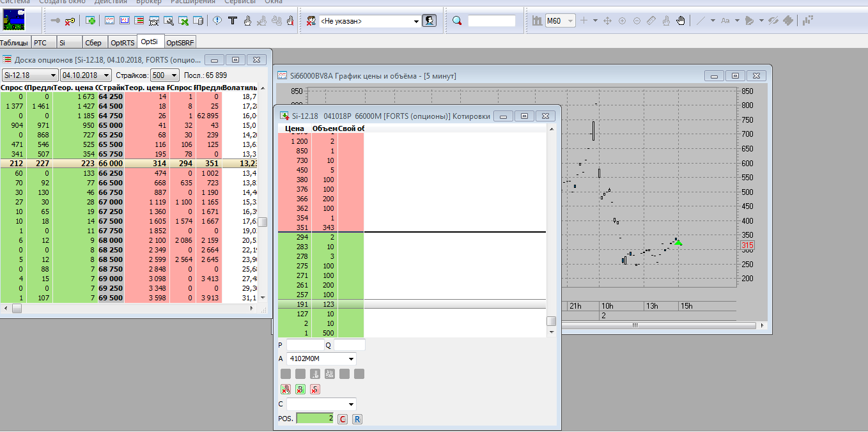
Task: Open the Strikes count dropdown showing 500
Action: point(174,75)
